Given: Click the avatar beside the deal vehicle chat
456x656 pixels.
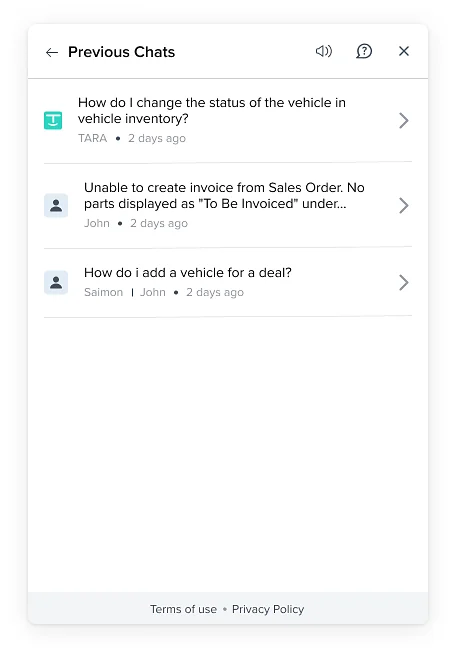Looking at the screenshot, I should tap(56, 282).
